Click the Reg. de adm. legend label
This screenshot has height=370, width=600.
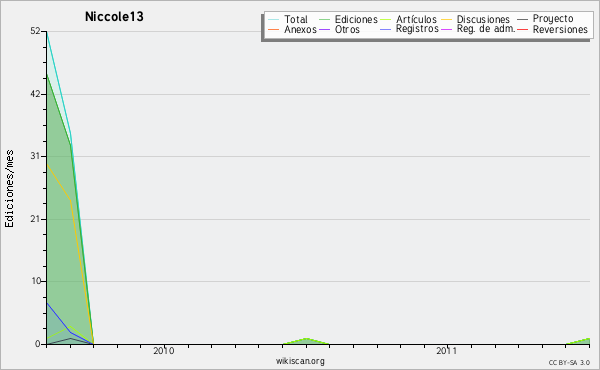point(486,29)
